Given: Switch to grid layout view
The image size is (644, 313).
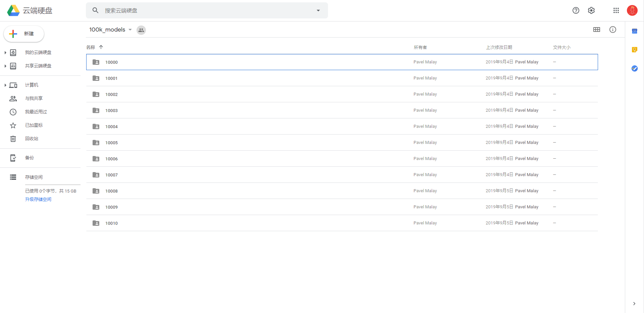Looking at the screenshot, I should 597,30.
